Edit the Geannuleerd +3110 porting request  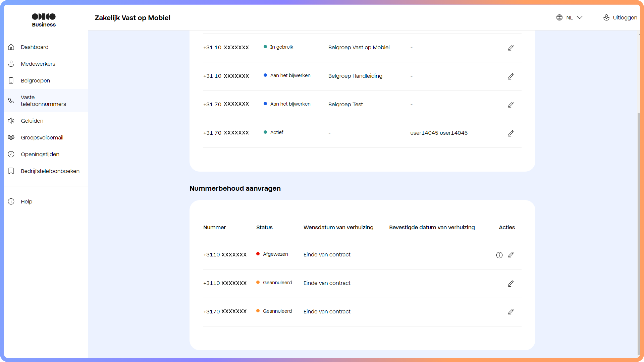511,284
